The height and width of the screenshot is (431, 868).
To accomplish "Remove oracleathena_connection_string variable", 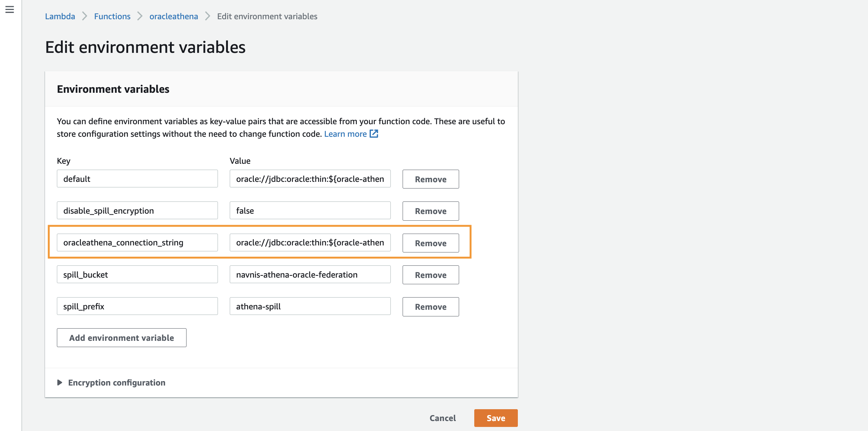I will click(431, 243).
